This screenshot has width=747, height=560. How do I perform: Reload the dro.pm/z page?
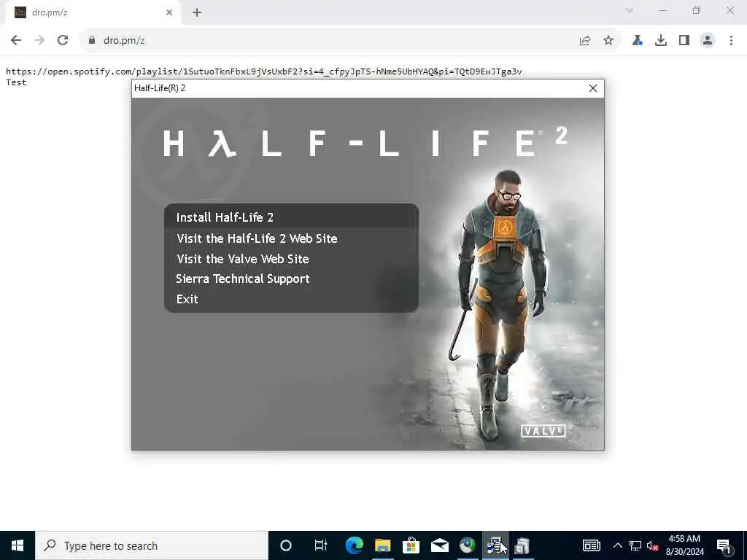(63, 41)
